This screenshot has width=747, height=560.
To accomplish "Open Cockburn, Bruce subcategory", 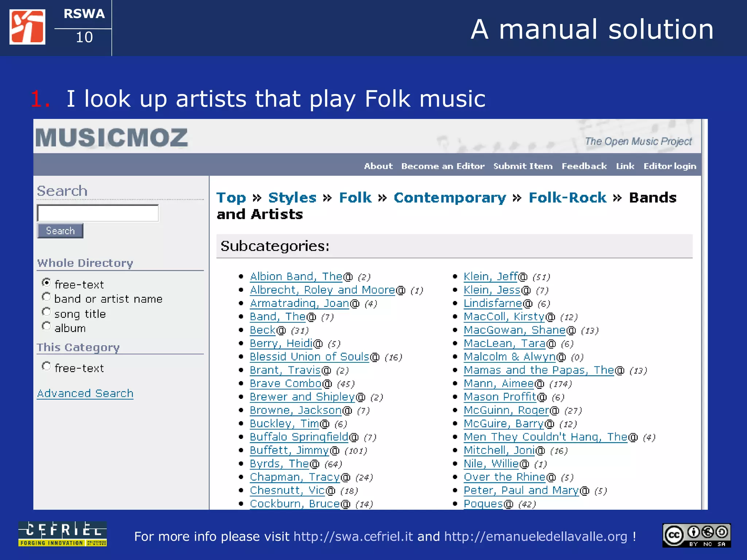I will pyautogui.click(x=295, y=504).
